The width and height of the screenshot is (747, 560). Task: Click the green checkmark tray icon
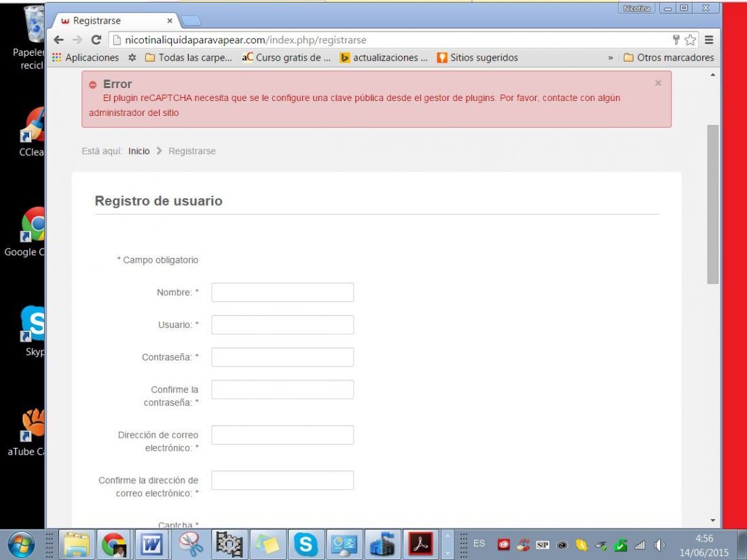pyautogui.click(x=620, y=545)
